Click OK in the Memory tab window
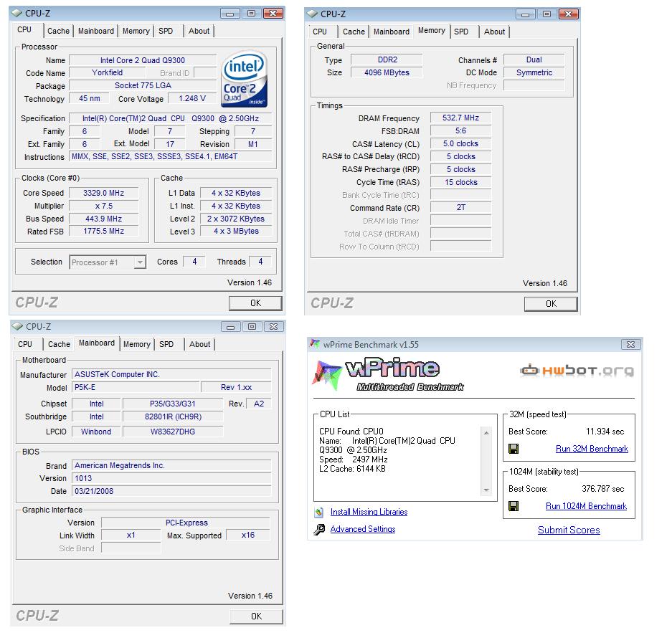Viewport: 672px width, 638px height. (551, 304)
